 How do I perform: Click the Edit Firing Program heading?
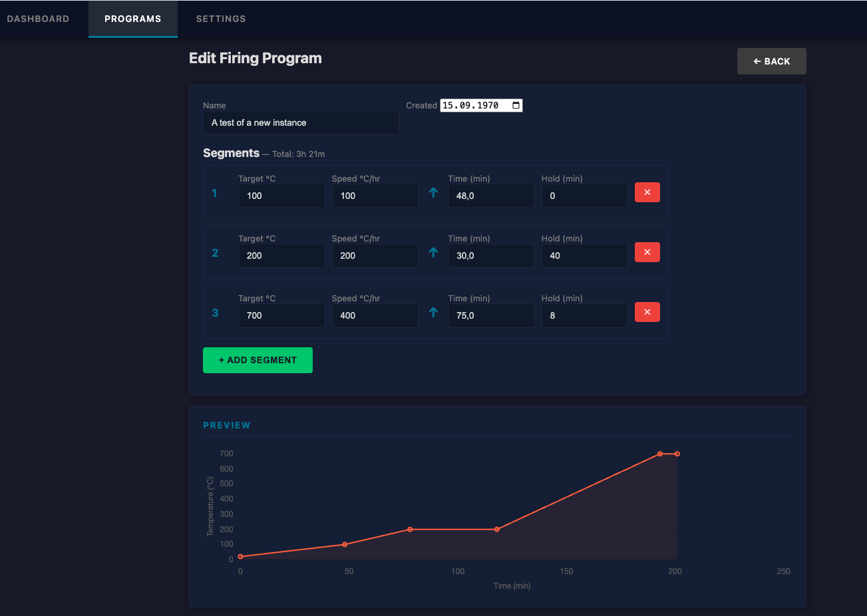click(256, 58)
